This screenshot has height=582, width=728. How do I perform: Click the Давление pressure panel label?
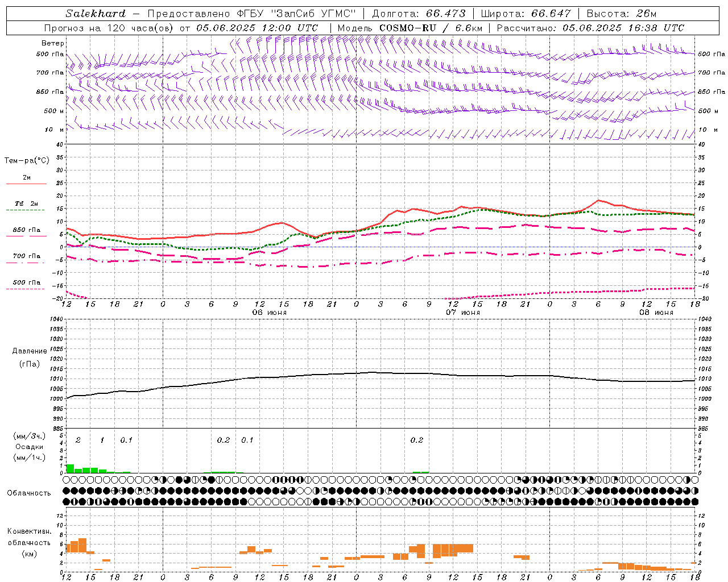tap(30, 351)
